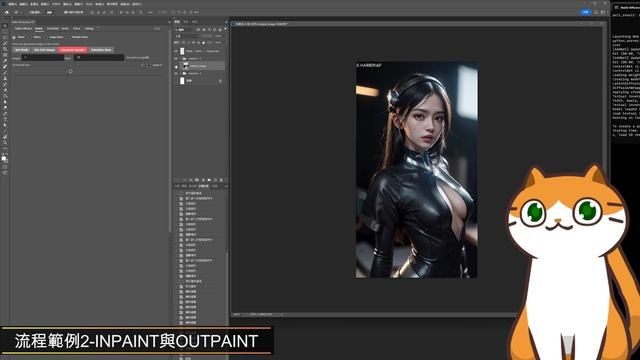Select the Clone Stamp tool

(x=5, y=78)
